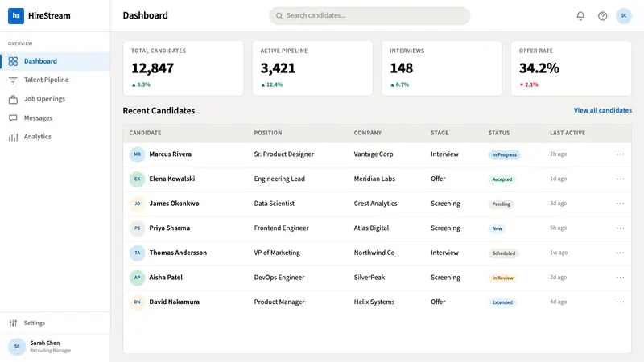Sort by the Position column header
Image resolution: width=644 pixels, height=362 pixels.
pyautogui.click(x=268, y=133)
